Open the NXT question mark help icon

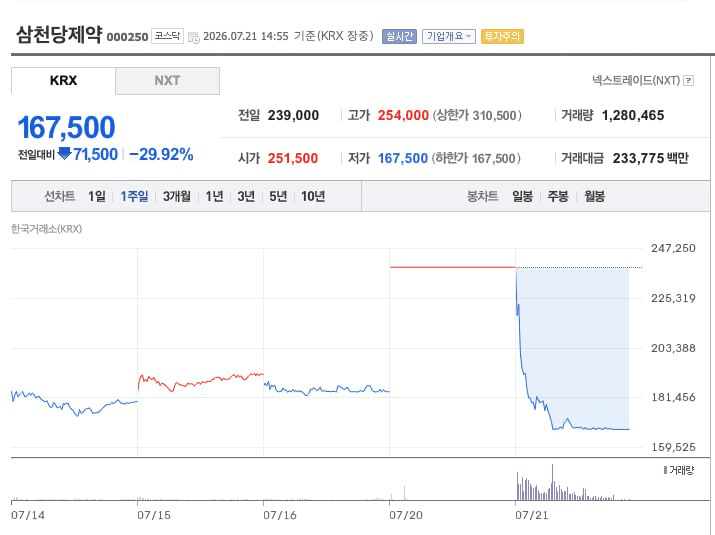pyautogui.click(x=689, y=81)
